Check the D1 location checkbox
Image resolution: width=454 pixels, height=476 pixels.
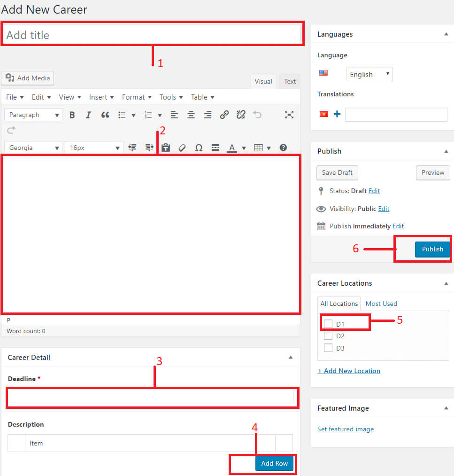(x=328, y=324)
